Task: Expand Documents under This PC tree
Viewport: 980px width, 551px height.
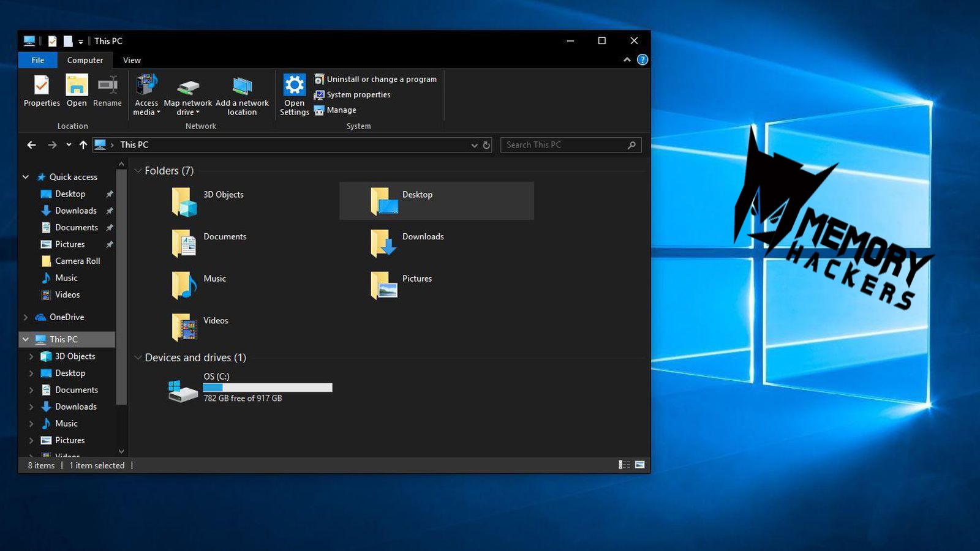Action: pyautogui.click(x=31, y=390)
